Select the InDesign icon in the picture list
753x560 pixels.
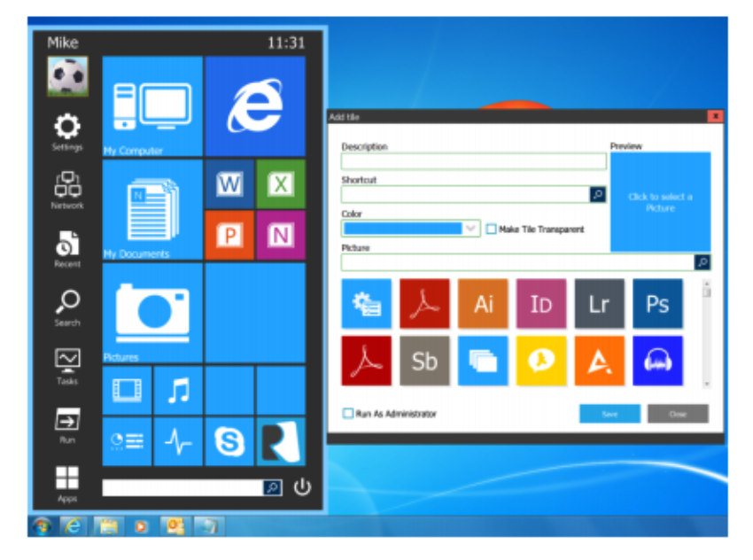coord(541,303)
